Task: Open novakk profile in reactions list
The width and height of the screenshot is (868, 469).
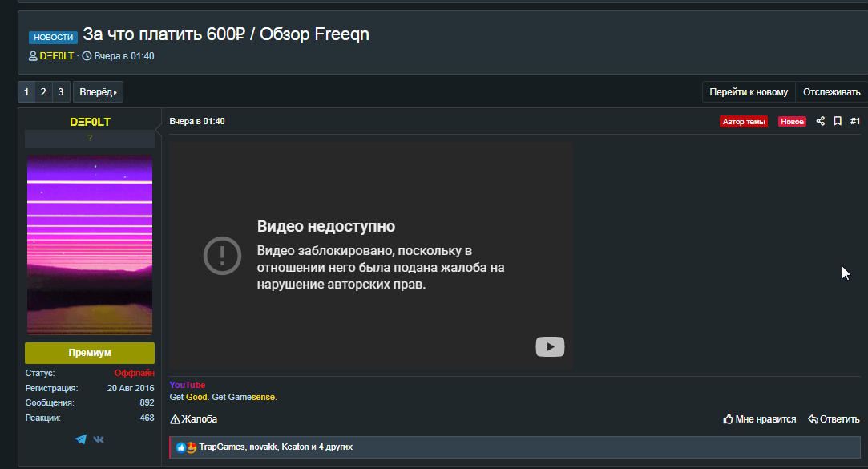Action: tap(263, 447)
